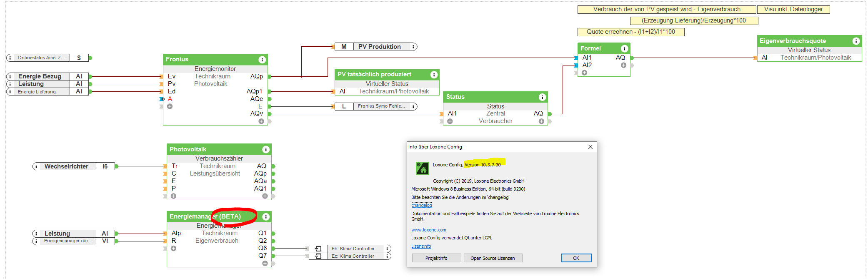This screenshot has width=868, height=279.
Task: Click the connector icon left of Eh: Klima Controller
Action: pyautogui.click(x=318, y=249)
